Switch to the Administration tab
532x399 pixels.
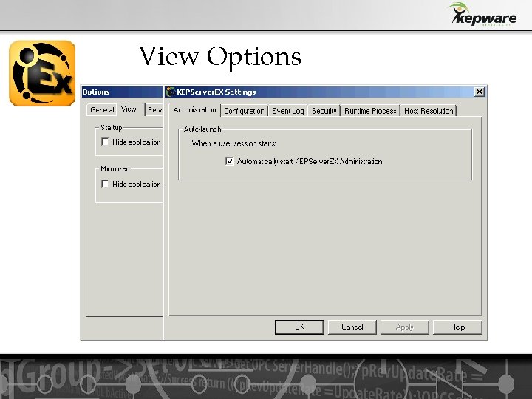(x=194, y=110)
